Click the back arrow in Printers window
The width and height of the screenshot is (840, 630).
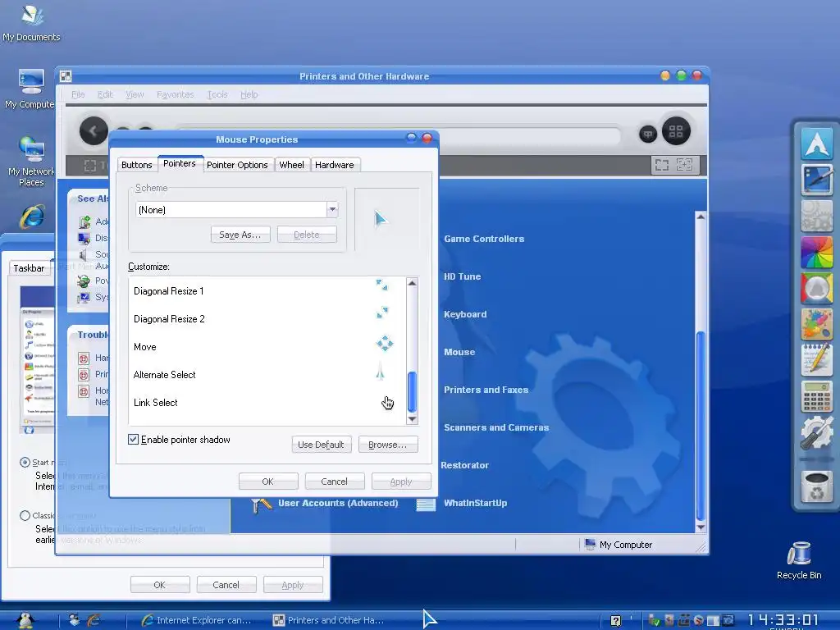coord(94,130)
